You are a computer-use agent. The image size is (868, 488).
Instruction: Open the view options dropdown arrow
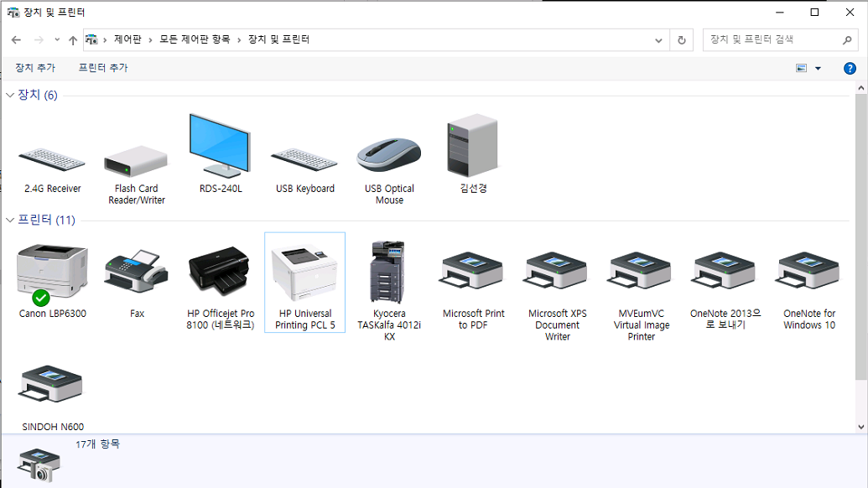pyautogui.click(x=818, y=68)
